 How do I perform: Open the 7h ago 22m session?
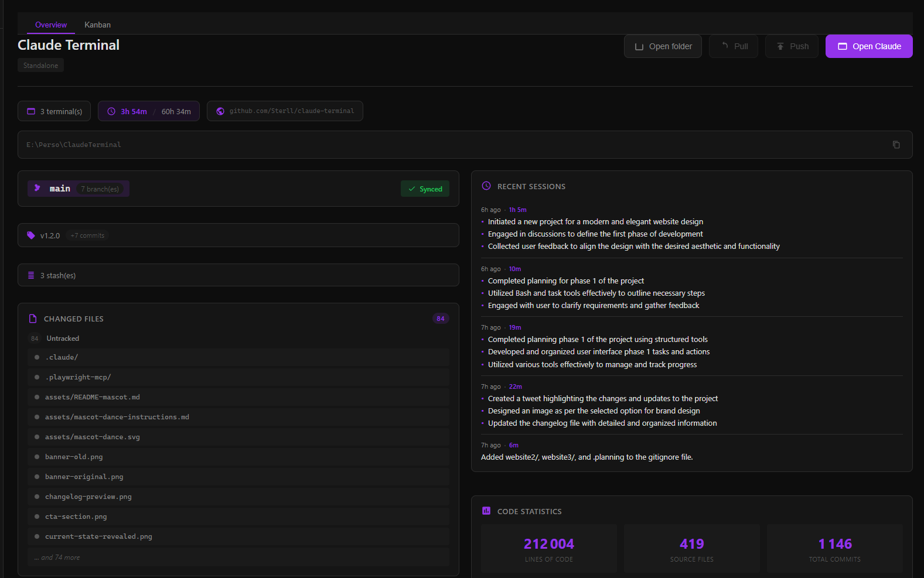tap(692, 405)
